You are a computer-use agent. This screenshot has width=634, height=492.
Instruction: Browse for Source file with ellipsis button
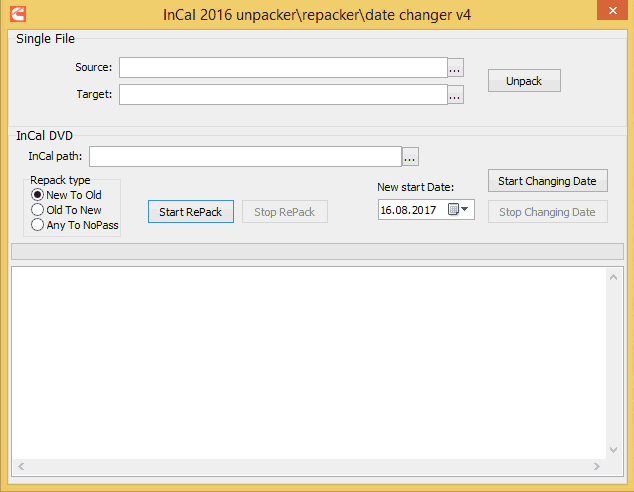[x=455, y=68]
